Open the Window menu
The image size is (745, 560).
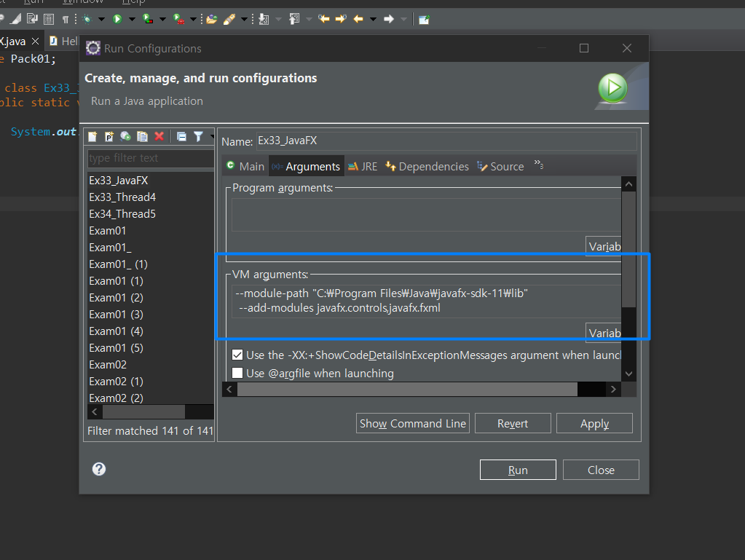pyautogui.click(x=83, y=2)
